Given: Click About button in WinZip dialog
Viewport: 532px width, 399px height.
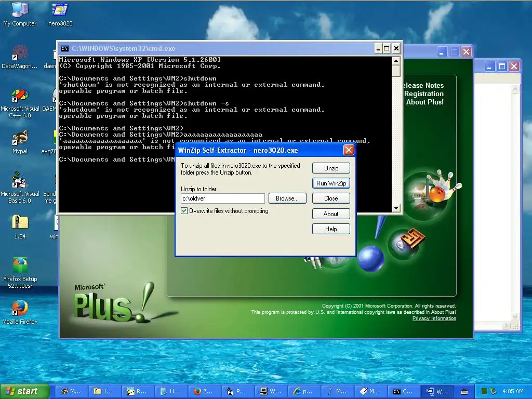Looking at the screenshot, I should (x=331, y=214).
